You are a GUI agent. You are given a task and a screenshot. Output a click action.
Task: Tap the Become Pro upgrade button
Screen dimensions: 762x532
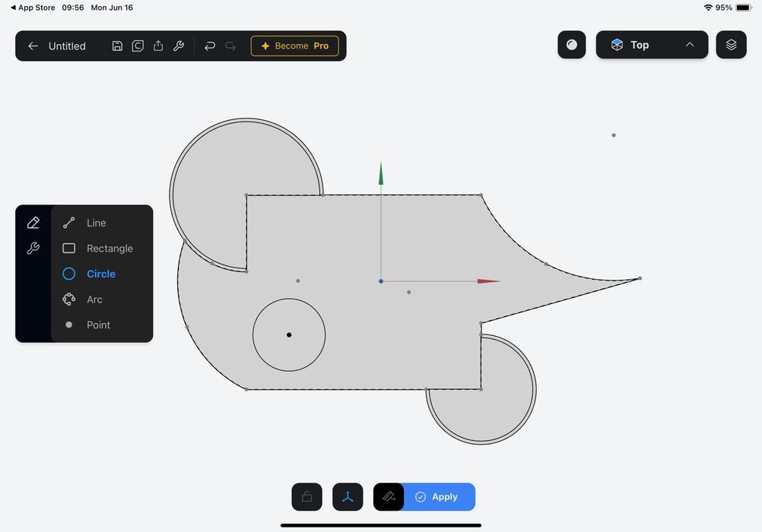pyautogui.click(x=294, y=46)
